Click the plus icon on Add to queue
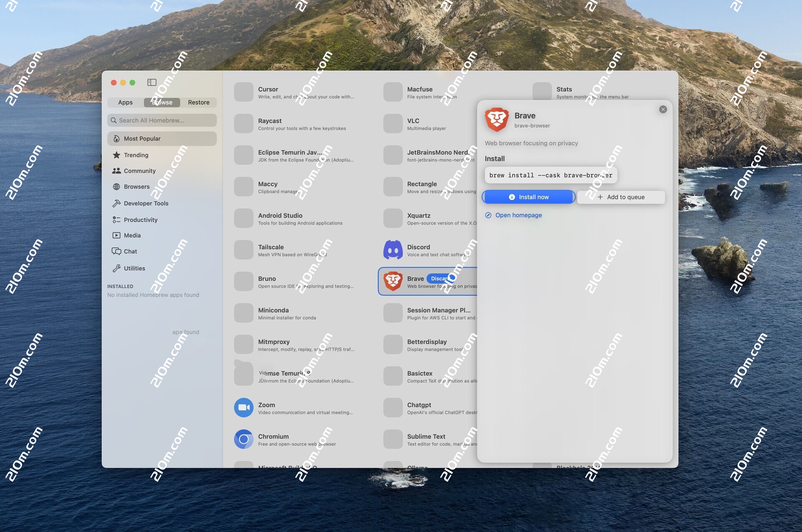Image resolution: width=802 pixels, height=532 pixels. coord(600,197)
